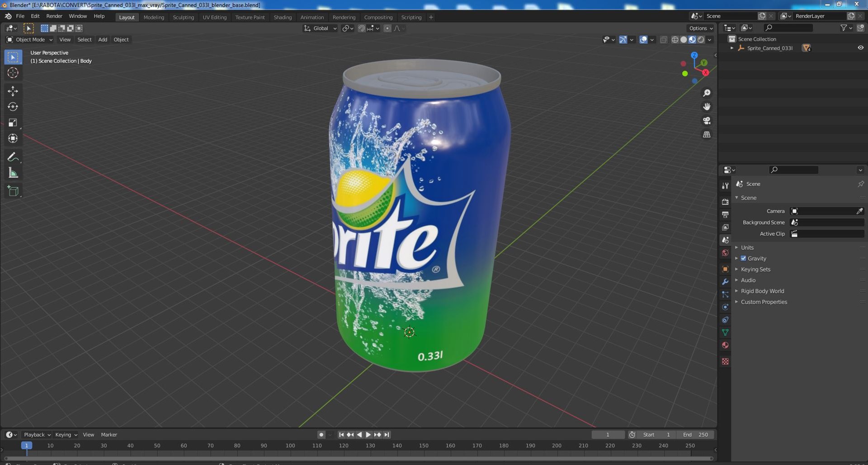Screen dimensions: 868x465
Task: Expand Sprite_Canned_033l in outliner
Action: (x=732, y=48)
